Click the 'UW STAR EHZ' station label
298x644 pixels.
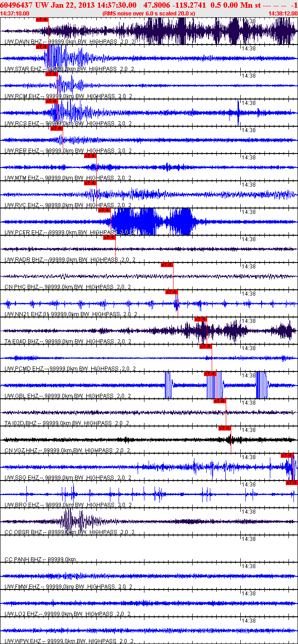[x=22, y=69]
